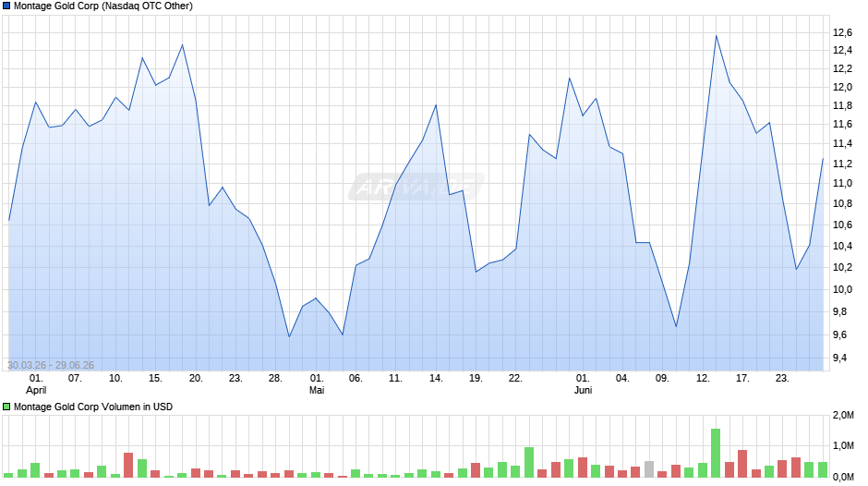Click the 'Montage Gold Corp Volumen in USD' label
The height and width of the screenshot is (486, 868).
coord(93,407)
